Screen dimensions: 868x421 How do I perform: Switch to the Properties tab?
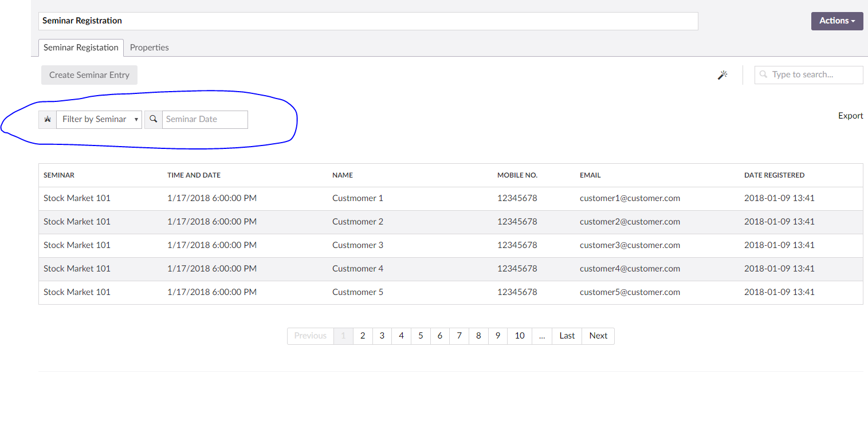tap(149, 48)
